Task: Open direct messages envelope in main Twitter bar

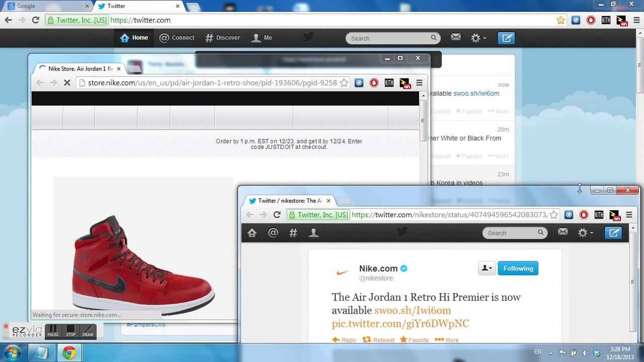Action: coord(455,37)
